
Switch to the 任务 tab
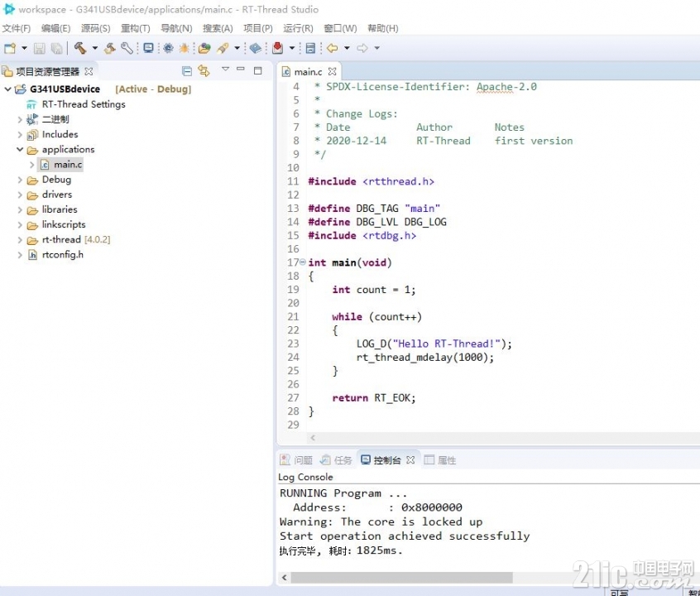coord(336,459)
